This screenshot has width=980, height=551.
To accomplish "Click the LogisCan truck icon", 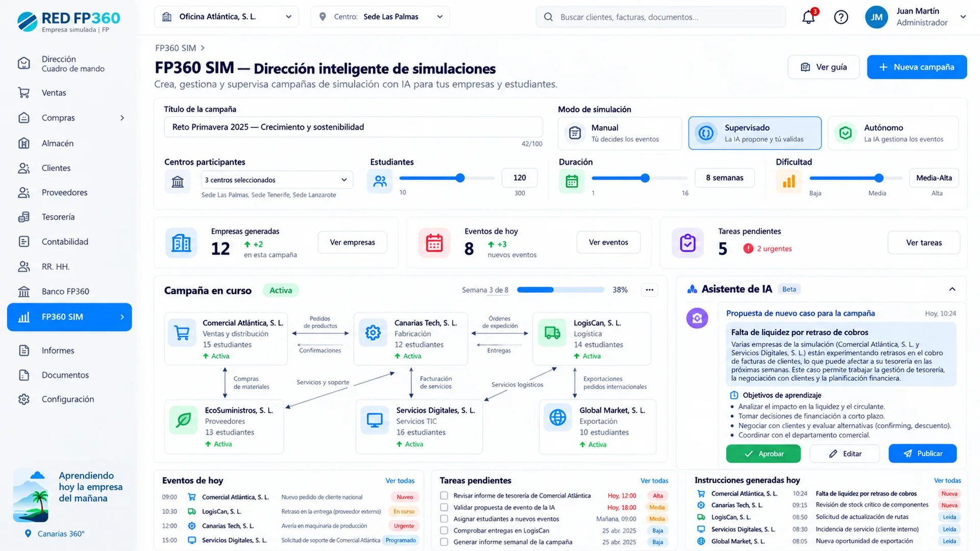I will click(552, 333).
